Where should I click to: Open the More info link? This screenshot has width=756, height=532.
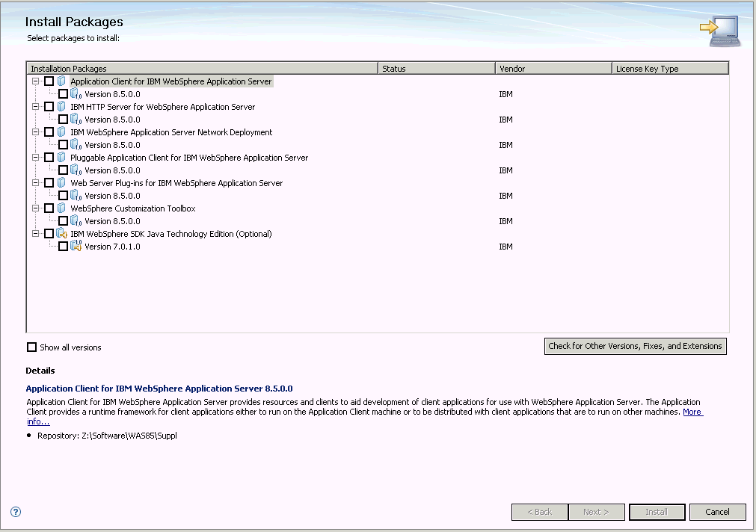pyautogui.click(x=693, y=412)
